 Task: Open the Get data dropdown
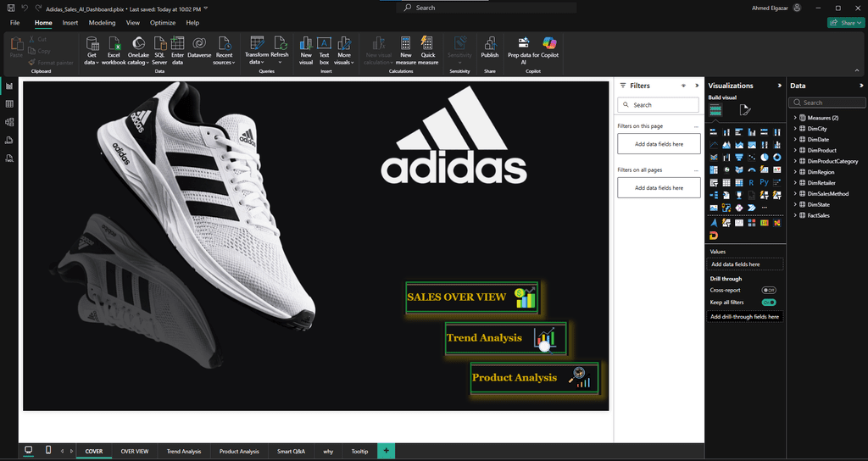pyautogui.click(x=92, y=50)
